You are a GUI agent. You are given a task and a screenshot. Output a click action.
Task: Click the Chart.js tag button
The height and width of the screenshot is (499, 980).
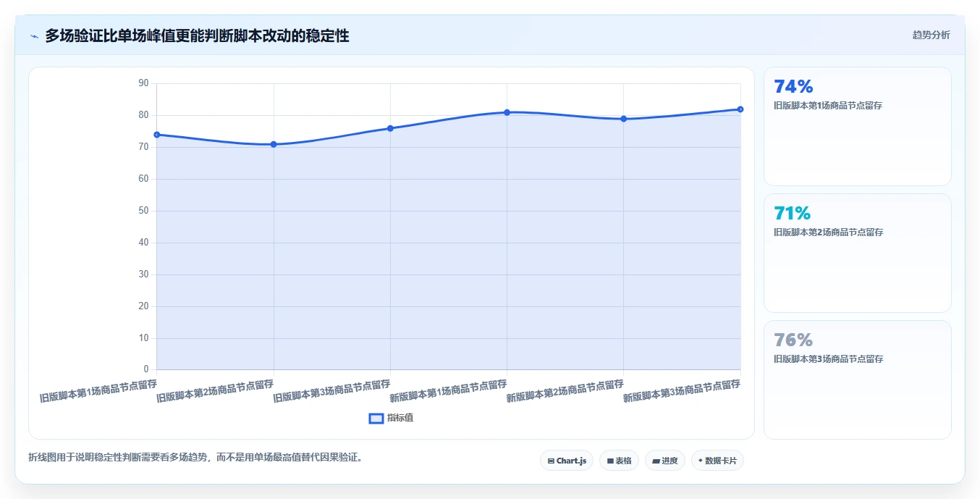567,461
